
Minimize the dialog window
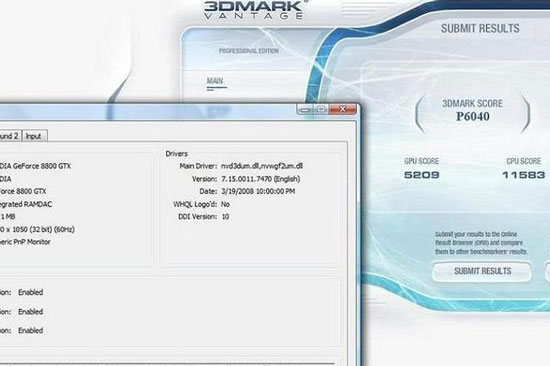click(x=305, y=109)
